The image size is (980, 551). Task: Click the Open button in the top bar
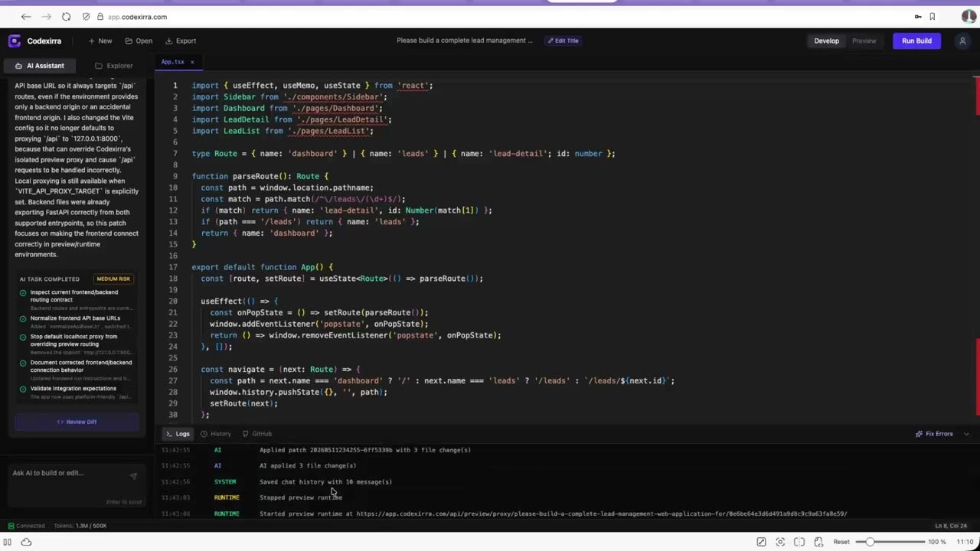(139, 41)
